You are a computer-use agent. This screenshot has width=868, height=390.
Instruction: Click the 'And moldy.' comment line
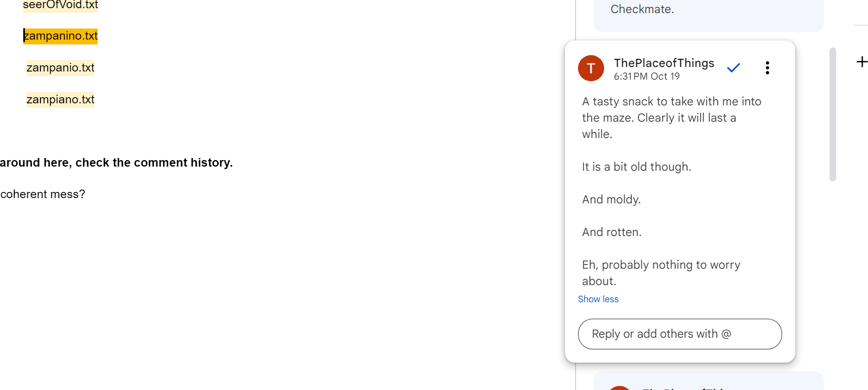[611, 199]
